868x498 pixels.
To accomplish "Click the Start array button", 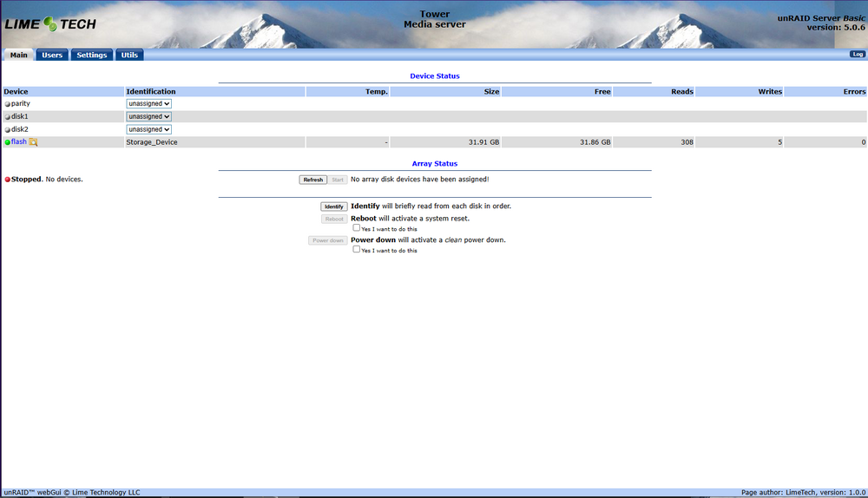I will [x=338, y=180].
